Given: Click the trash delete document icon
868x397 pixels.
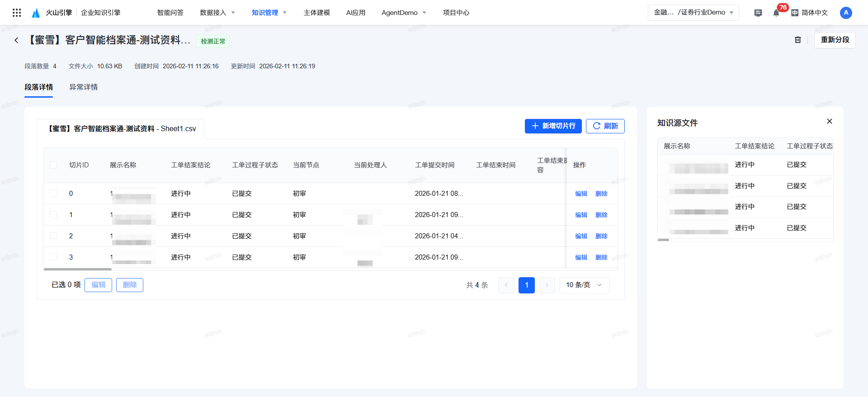Looking at the screenshot, I should click(797, 40).
